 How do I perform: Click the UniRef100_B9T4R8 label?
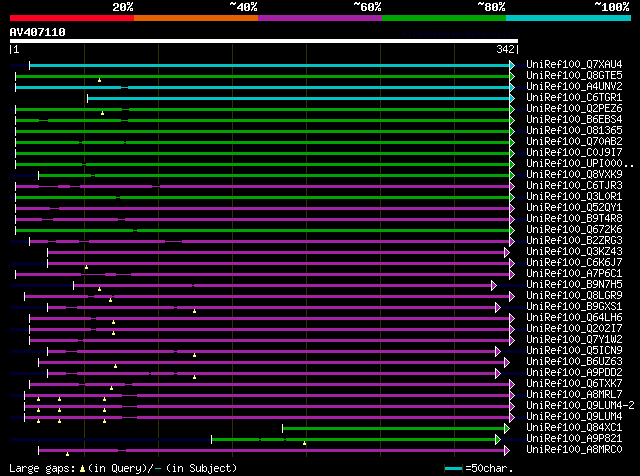coord(574,219)
